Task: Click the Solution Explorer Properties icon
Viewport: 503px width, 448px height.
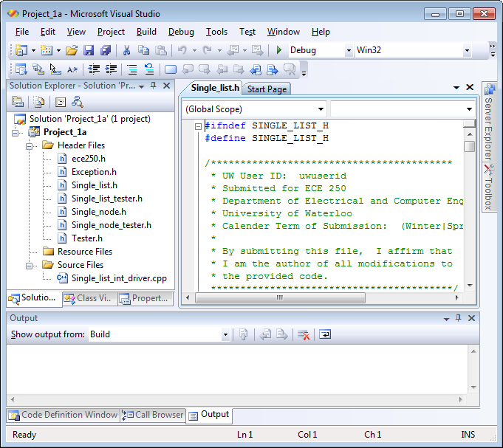Action: [18, 103]
